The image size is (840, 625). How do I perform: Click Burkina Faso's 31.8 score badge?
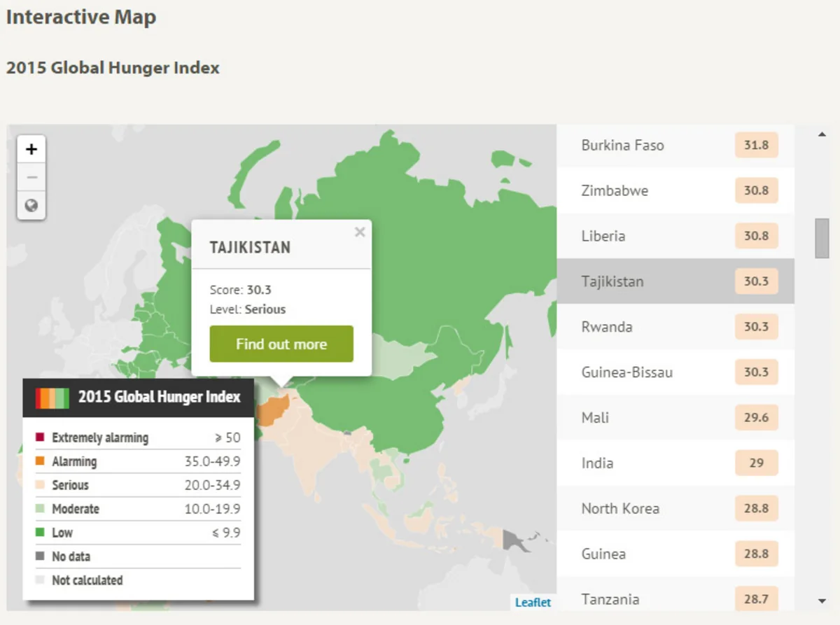click(757, 146)
